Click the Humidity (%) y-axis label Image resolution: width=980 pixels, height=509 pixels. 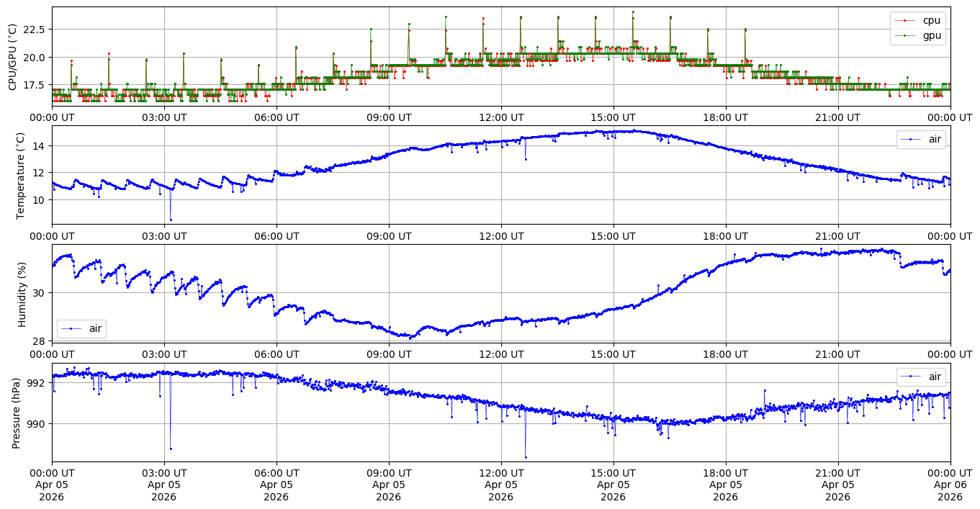coord(22,294)
